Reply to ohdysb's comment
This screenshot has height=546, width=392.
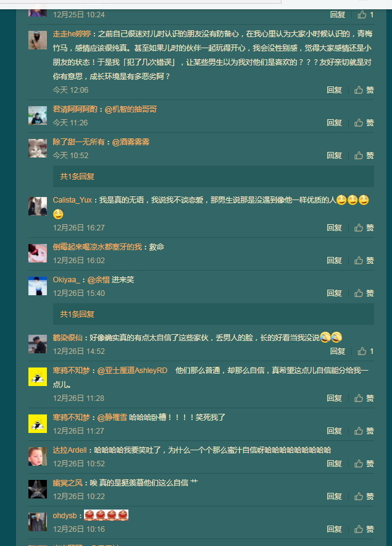tap(334, 529)
